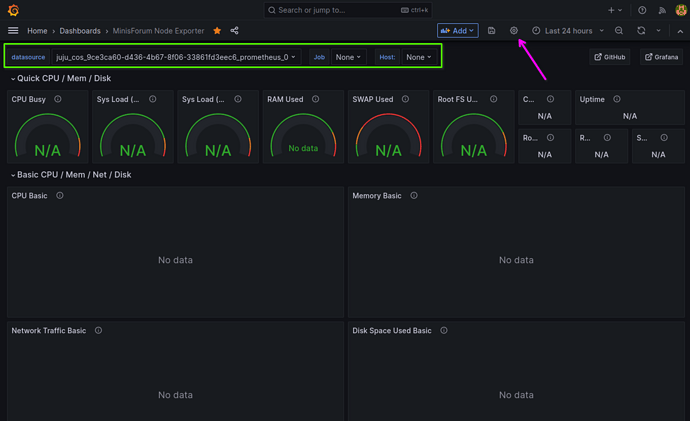Image resolution: width=690 pixels, height=421 pixels.
Task: Click the Memory Basic panel title
Action: click(x=377, y=196)
